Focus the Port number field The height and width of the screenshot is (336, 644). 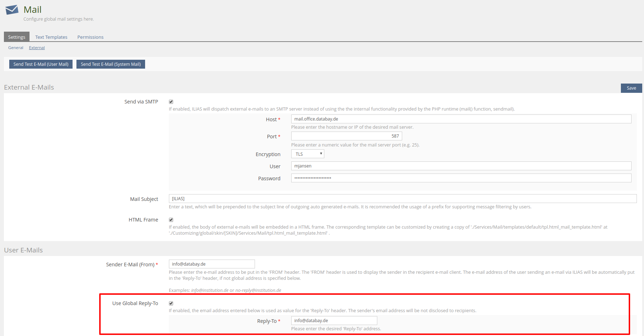pyautogui.click(x=346, y=136)
